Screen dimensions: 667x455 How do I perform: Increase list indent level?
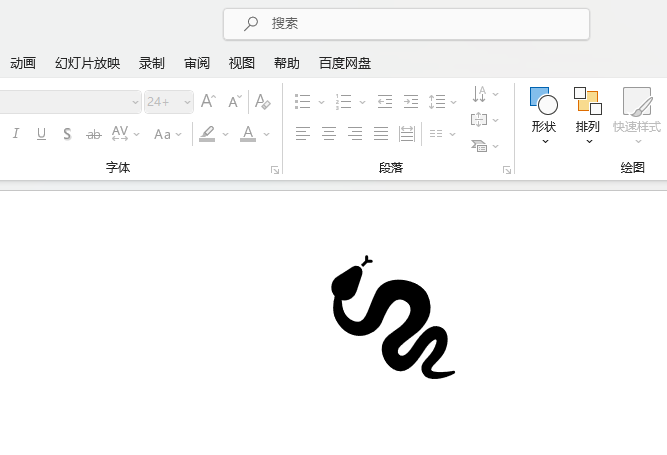[x=410, y=102]
